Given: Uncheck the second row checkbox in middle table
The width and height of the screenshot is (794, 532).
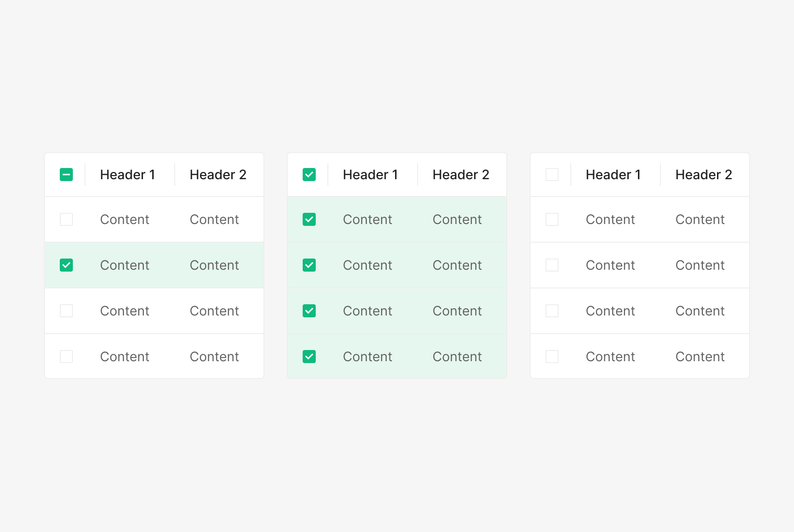Looking at the screenshot, I should click(309, 265).
